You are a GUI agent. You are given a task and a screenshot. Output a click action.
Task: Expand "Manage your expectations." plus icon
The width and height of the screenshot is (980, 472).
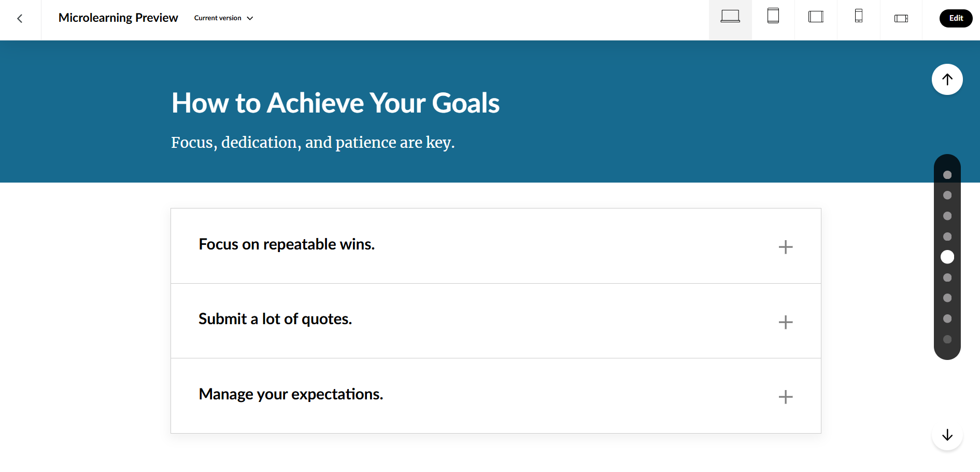tap(785, 397)
